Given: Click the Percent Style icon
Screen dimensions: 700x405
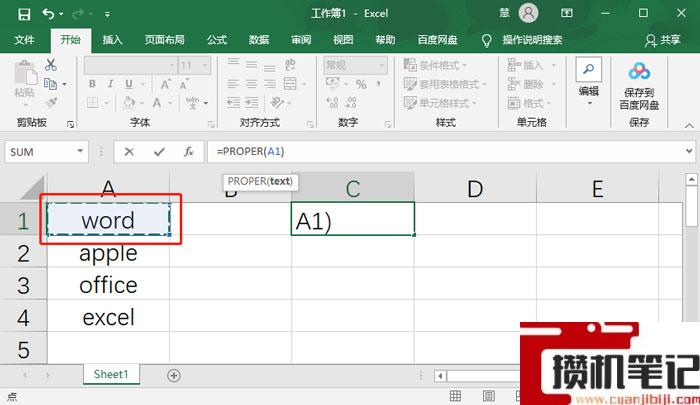Looking at the screenshot, I should [x=361, y=84].
